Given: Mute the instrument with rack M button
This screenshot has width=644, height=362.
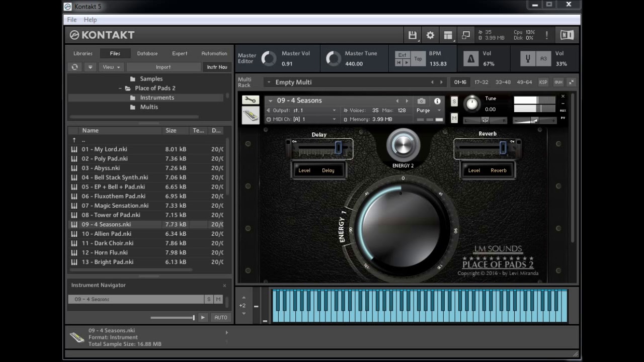Looking at the screenshot, I should [454, 118].
